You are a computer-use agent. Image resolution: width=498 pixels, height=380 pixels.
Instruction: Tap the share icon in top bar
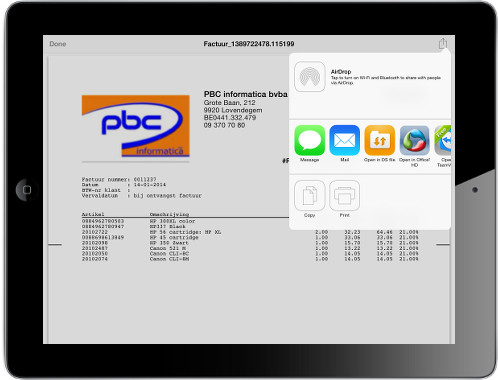pyautogui.click(x=443, y=43)
